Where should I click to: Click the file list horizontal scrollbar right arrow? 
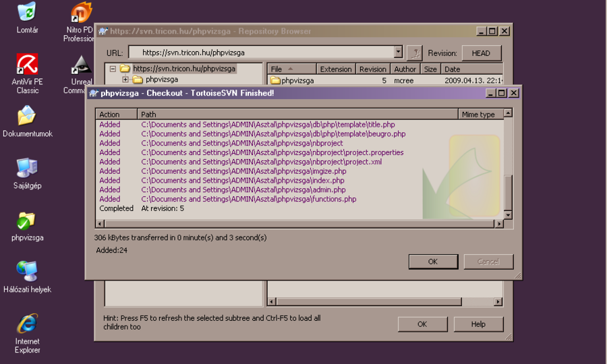pyautogui.click(x=498, y=301)
